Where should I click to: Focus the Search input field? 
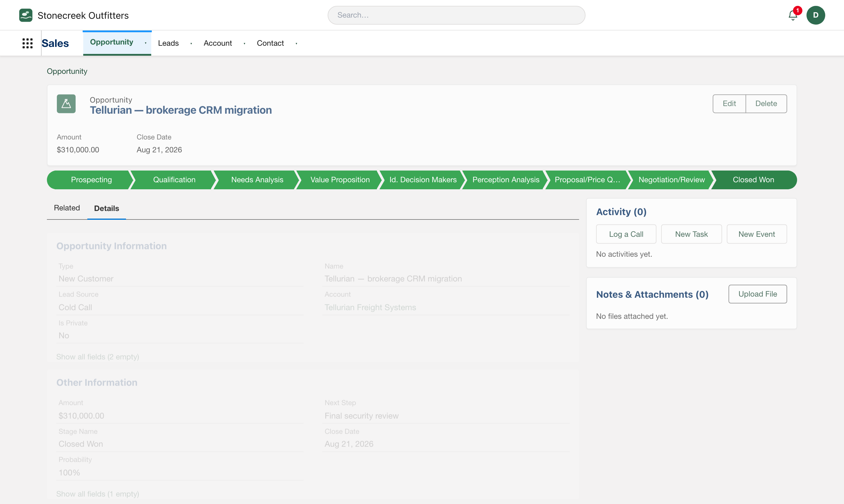456,15
